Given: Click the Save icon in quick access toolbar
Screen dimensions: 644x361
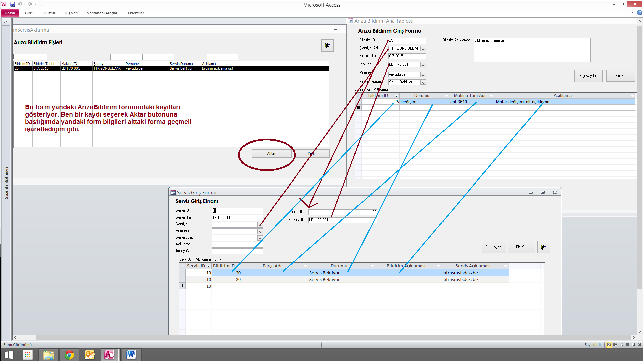Looking at the screenshot, I should coord(13,4).
